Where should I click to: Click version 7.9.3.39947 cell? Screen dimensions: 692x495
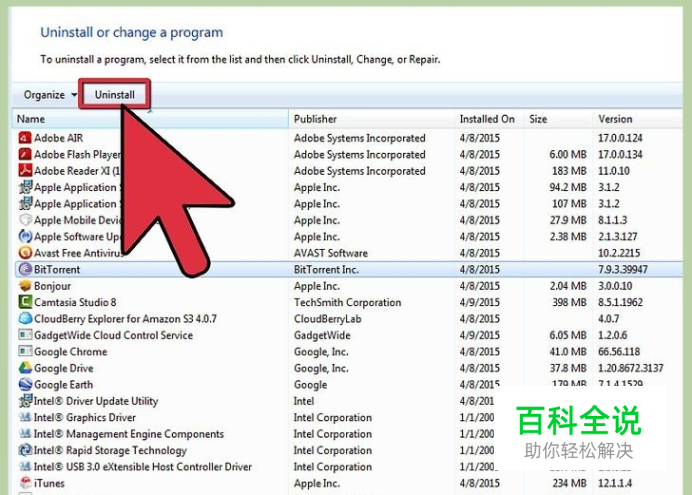point(623,270)
